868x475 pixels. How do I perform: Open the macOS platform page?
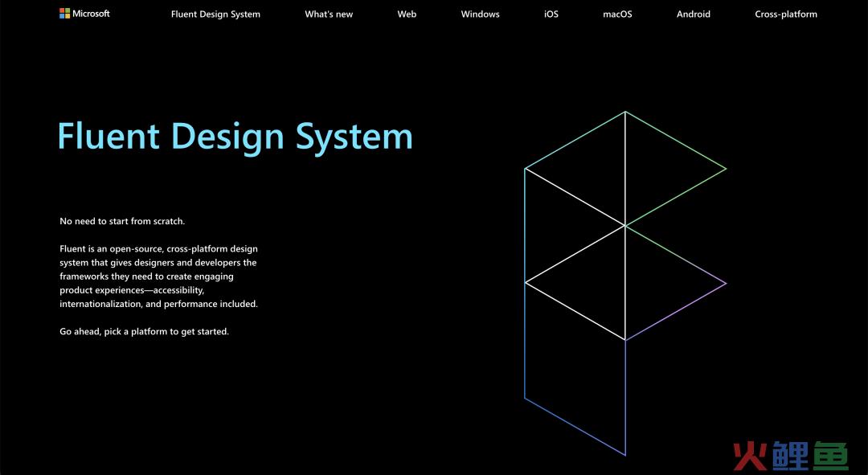617,14
